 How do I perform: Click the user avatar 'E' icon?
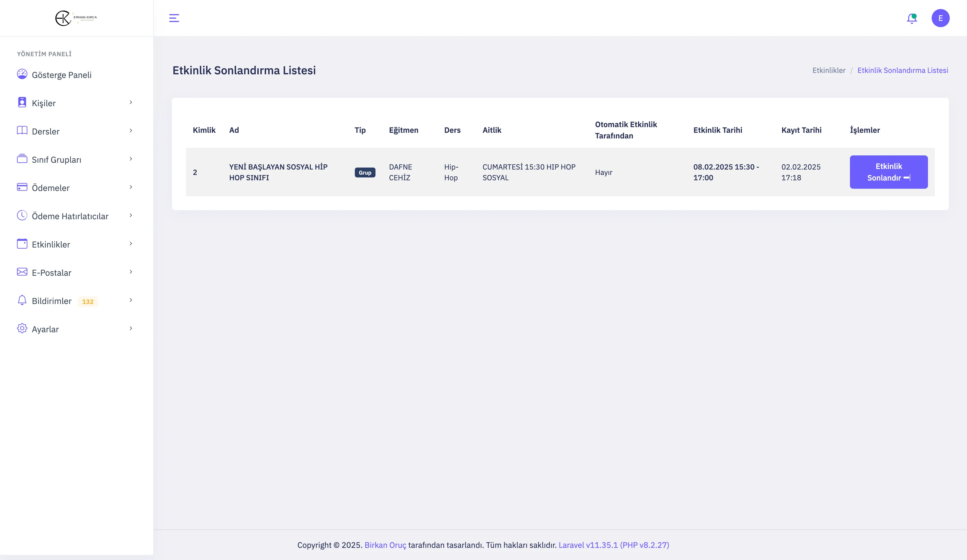[940, 18]
